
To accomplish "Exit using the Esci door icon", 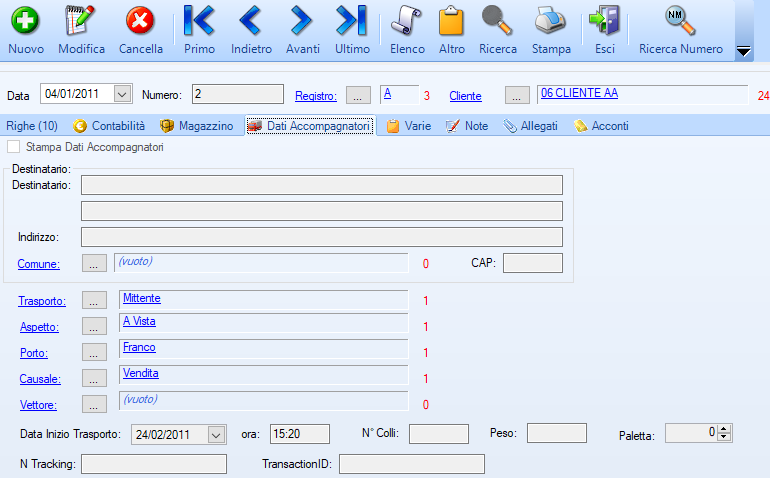I will coord(604,21).
